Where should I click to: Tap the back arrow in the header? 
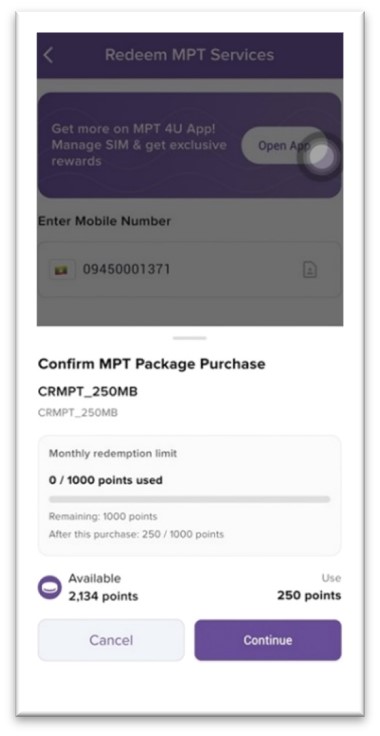[x=48, y=55]
